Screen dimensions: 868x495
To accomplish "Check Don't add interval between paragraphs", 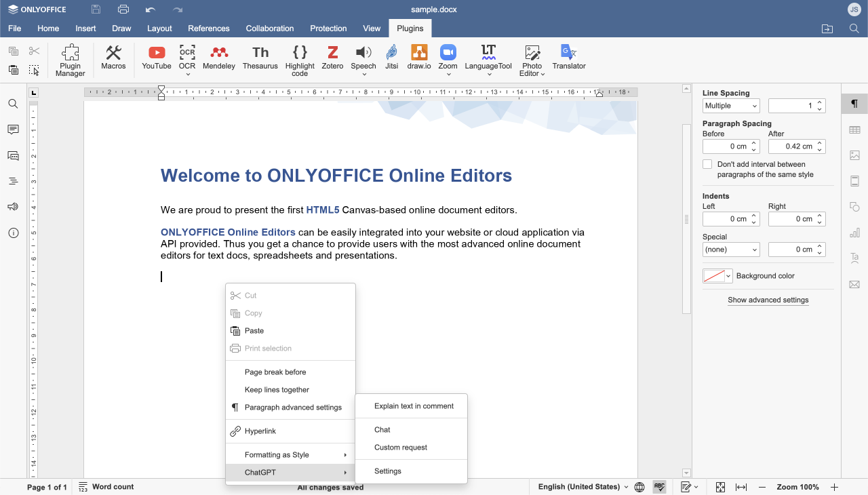I will pyautogui.click(x=707, y=164).
